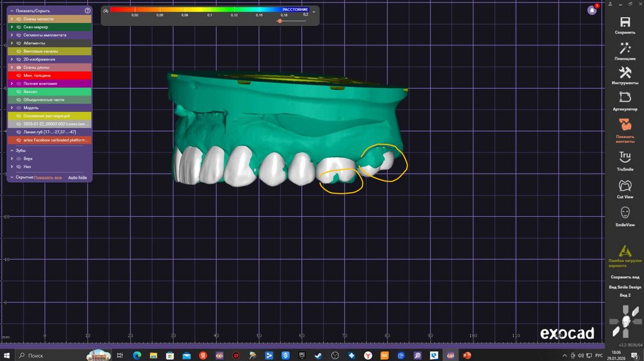Select the Объединенные части row
The image size is (644, 361).
pyautogui.click(x=49, y=100)
